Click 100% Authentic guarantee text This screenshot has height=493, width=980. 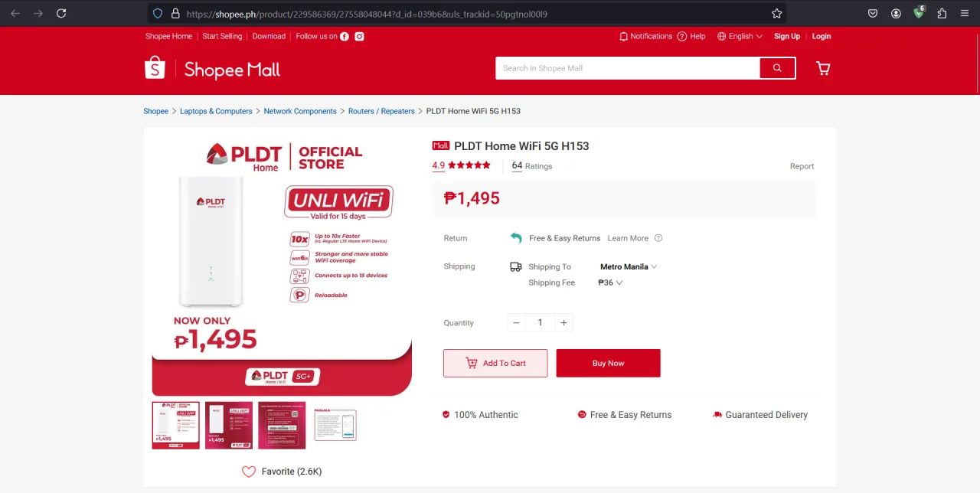tap(485, 415)
